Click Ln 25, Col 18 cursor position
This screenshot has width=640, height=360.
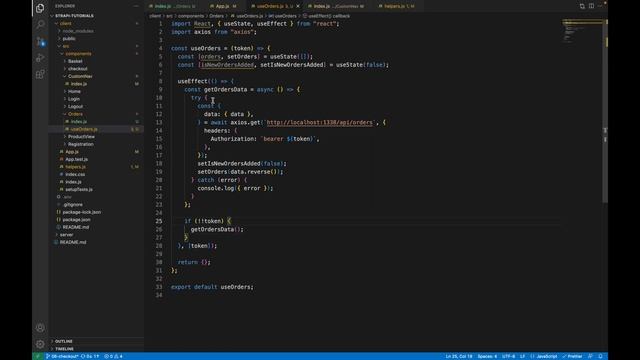tap(459, 356)
